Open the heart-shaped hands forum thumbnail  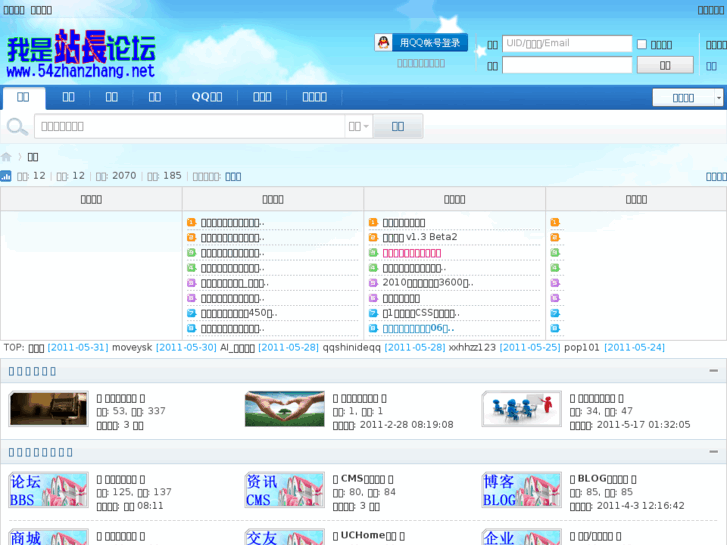tap(285, 409)
